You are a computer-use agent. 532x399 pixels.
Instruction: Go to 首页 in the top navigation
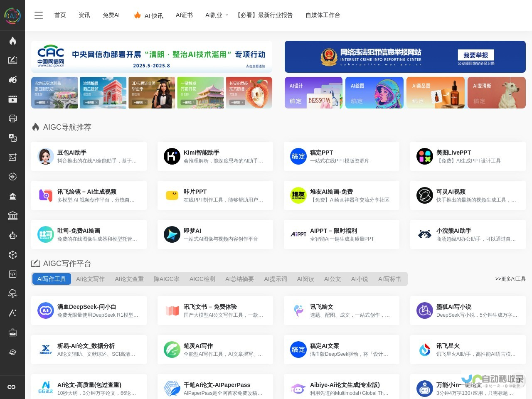tap(60, 15)
